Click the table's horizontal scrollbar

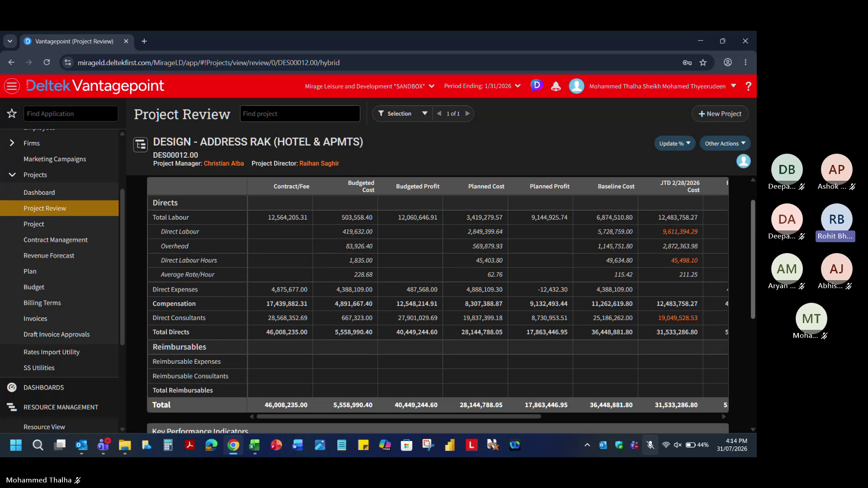pos(398,417)
